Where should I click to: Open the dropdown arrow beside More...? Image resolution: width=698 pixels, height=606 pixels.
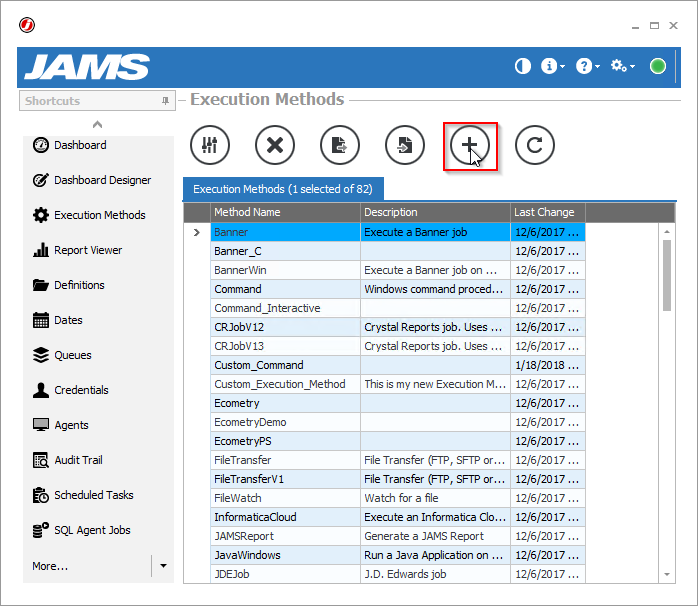tap(163, 566)
